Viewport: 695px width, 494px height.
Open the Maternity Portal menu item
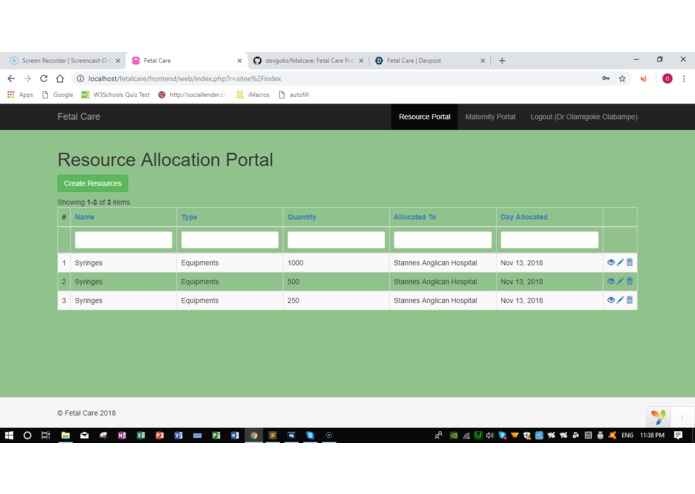[490, 117]
